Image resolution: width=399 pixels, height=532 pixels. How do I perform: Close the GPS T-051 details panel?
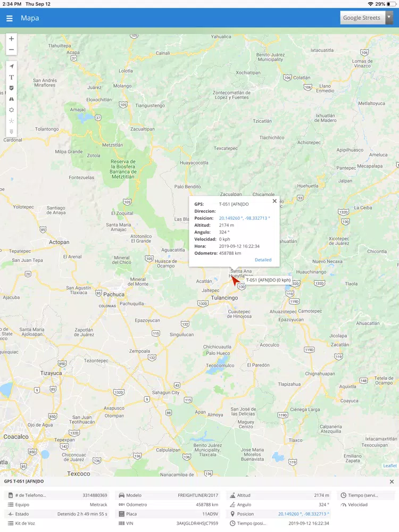(x=392, y=481)
